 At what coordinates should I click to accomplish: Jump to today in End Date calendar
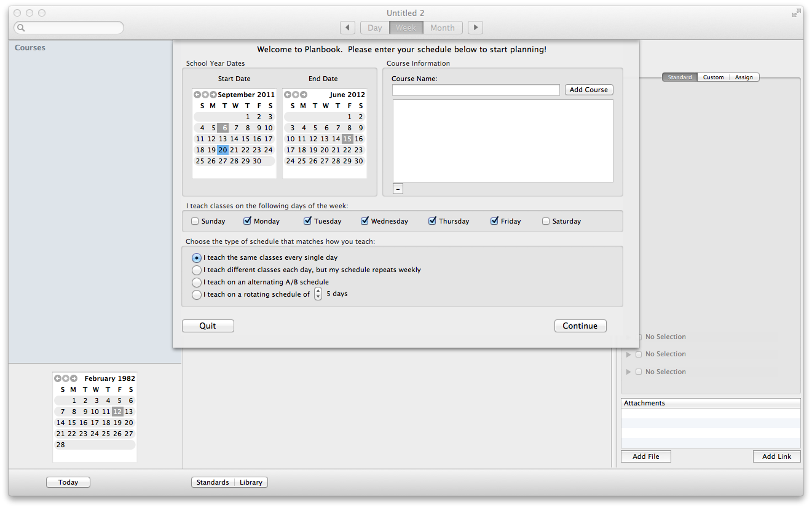[296, 95]
